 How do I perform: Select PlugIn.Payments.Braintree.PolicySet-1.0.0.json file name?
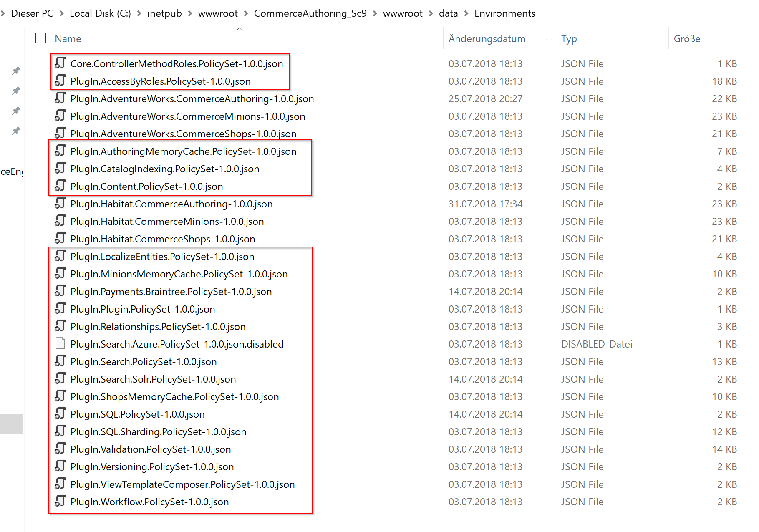171,292
